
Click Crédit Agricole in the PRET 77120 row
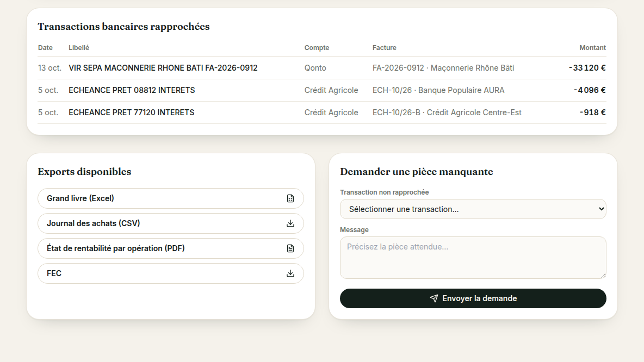click(331, 113)
